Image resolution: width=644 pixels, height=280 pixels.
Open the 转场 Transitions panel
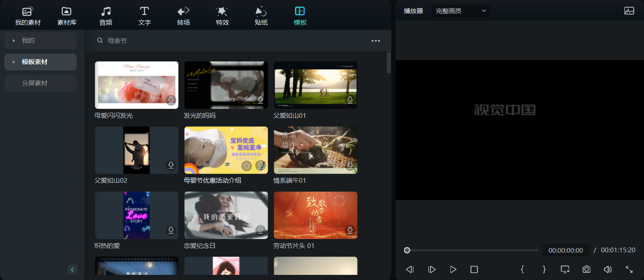tap(183, 15)
